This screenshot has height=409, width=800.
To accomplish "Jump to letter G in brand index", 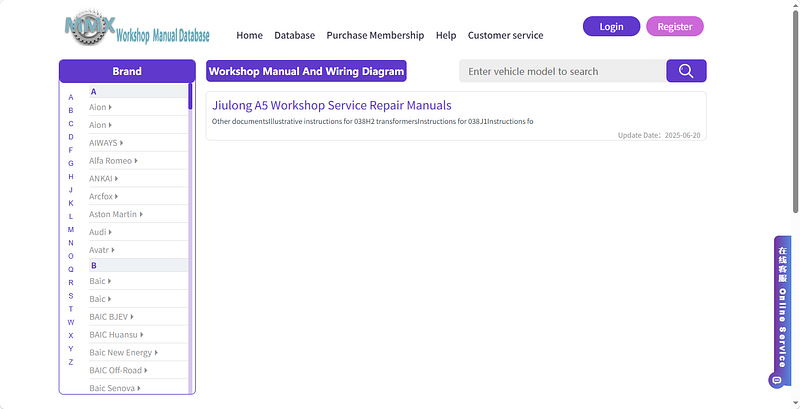I will click(71, 163).
